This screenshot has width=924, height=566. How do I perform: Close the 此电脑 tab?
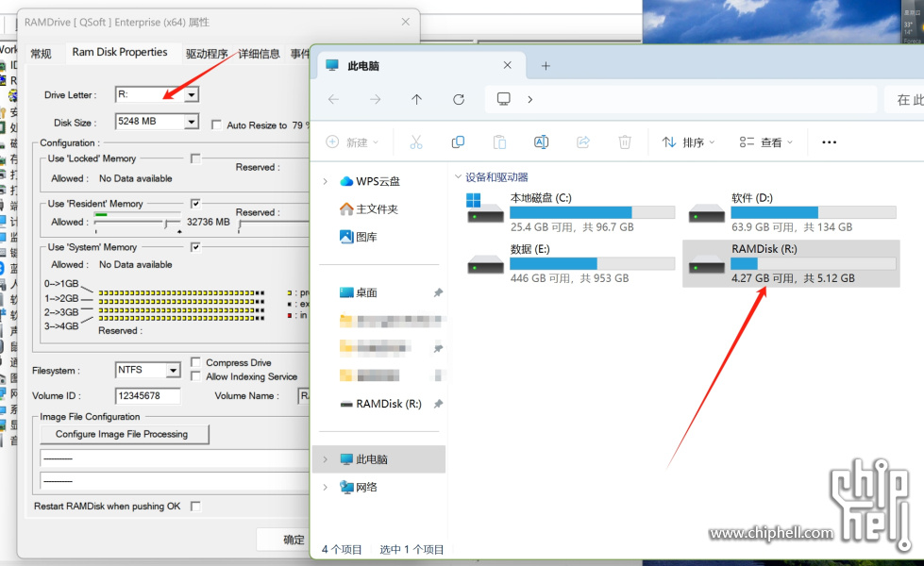click(x=508, y=65)
